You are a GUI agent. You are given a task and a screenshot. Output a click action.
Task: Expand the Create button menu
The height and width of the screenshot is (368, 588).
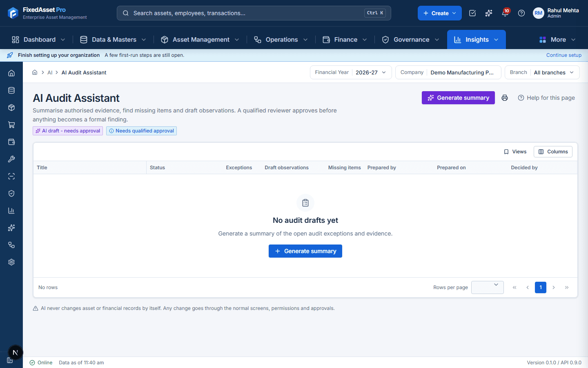[440, 13]
